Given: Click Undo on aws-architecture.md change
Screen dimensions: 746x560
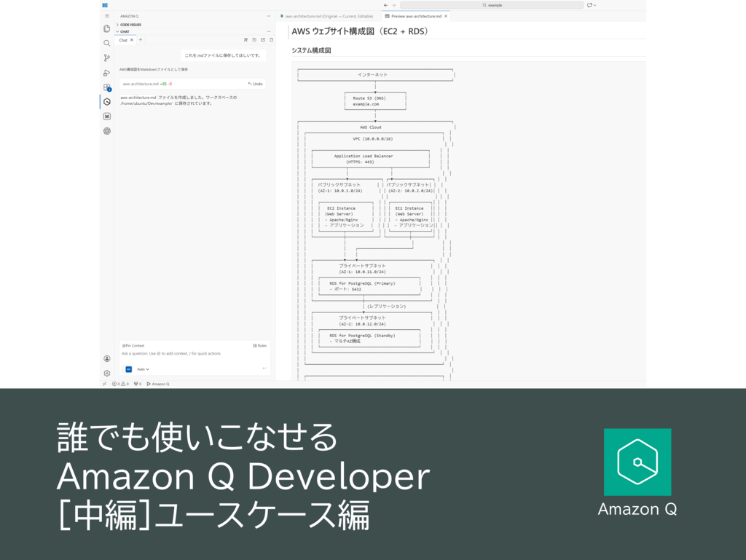Looking at the screenshot, I should (x=255, y=84).
